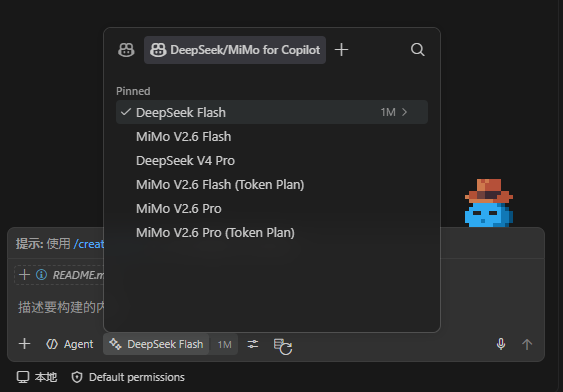Select the Copilot provider icon tab
This screenshot has height=392, width=563.
(126, 50)
